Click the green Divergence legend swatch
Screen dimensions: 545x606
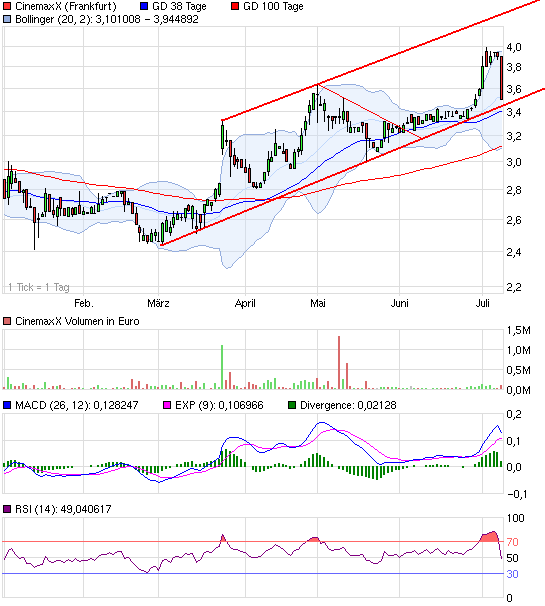pyautogui.click(x=292, y=405)
